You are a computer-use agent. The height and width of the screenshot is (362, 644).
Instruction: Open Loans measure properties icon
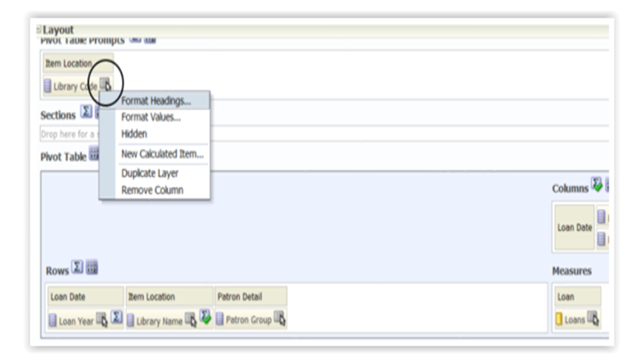[593, 319]
